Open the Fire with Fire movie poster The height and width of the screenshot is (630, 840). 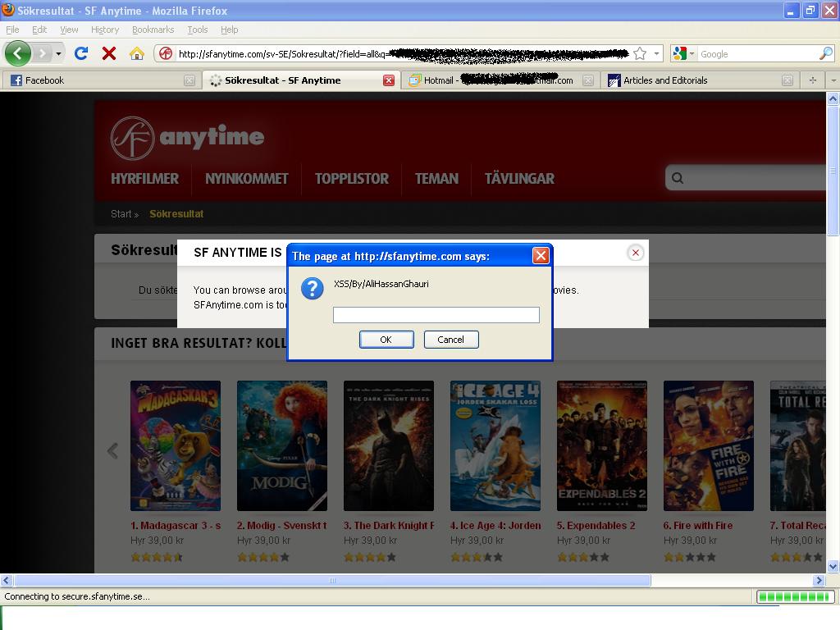pyautogui.click(x=708, y=445)
